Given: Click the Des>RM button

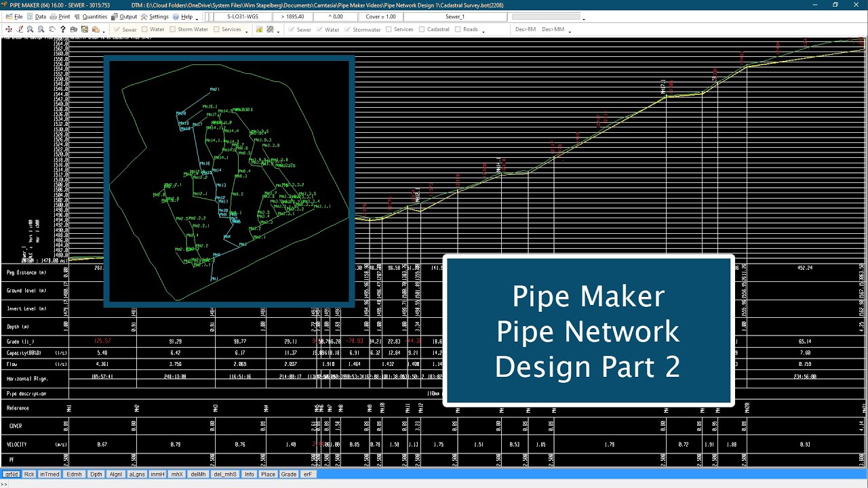Looking at the screenshot, I should [526, 29].
